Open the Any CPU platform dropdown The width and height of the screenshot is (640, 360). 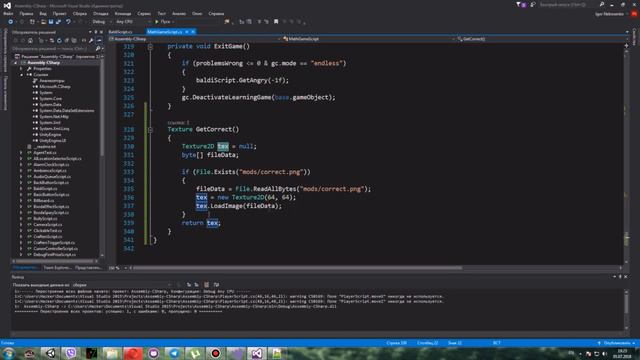tap(133, 22)
